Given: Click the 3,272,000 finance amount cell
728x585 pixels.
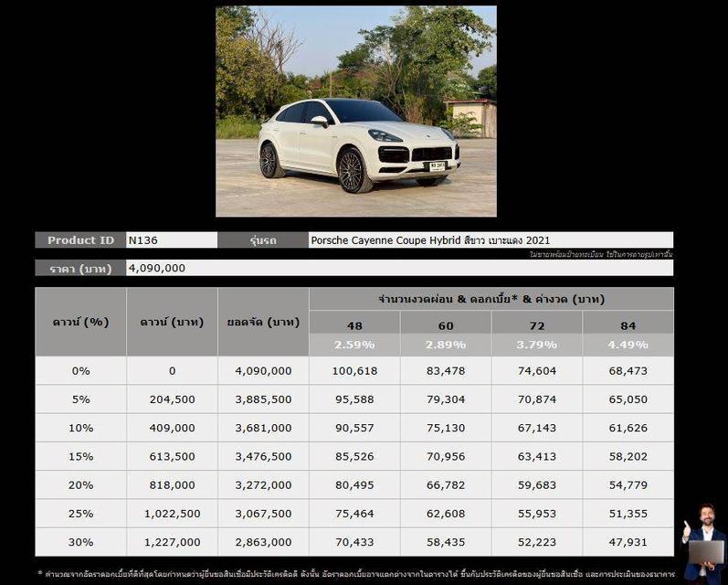Looking at the screenshot, I should 263,485.
